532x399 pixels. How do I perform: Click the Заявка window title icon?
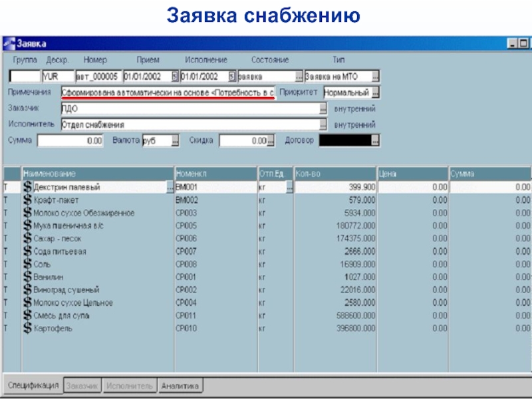coord(9,43)
